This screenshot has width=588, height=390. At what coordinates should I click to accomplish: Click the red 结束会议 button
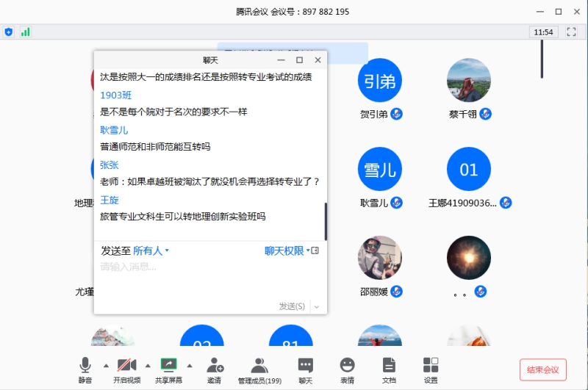tap(543, 369)
